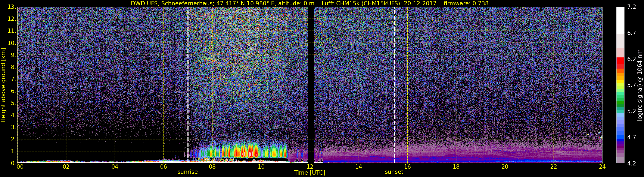The image size is (644, 177).
Task: Click the time axis tick "10"
Action: 261,167
